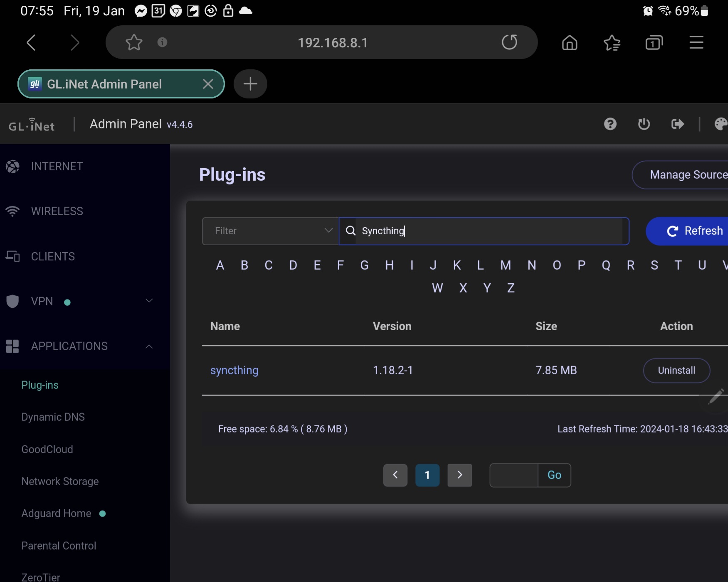Image resolution: width=728 pixels, height=582 pixels.
Task: Open Network Storage page
Action: pyautogui.click(x=60, y=481)
